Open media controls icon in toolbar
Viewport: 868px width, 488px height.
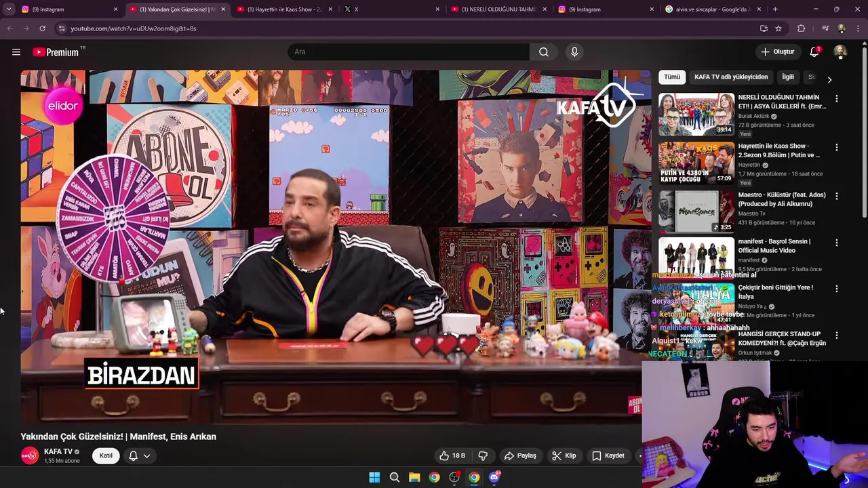point(825,28)
